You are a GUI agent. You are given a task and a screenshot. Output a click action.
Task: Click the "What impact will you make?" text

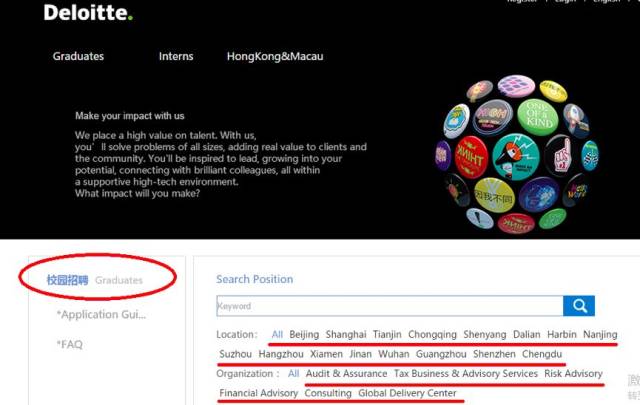pyautogui.click(x=138, y=194)
